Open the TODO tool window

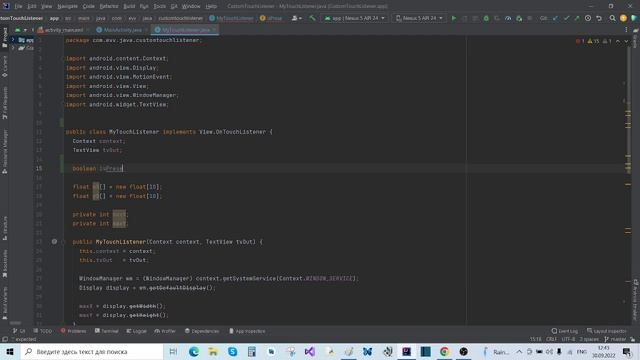43,331
